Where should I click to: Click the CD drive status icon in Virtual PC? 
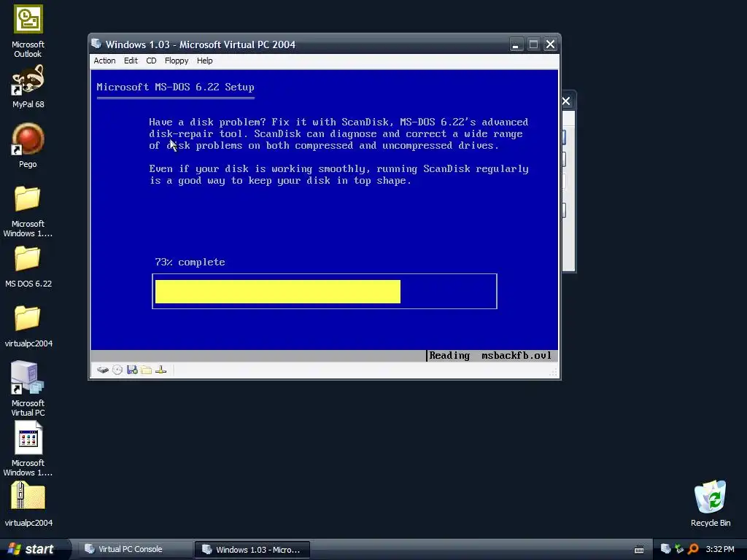(117, 370)
